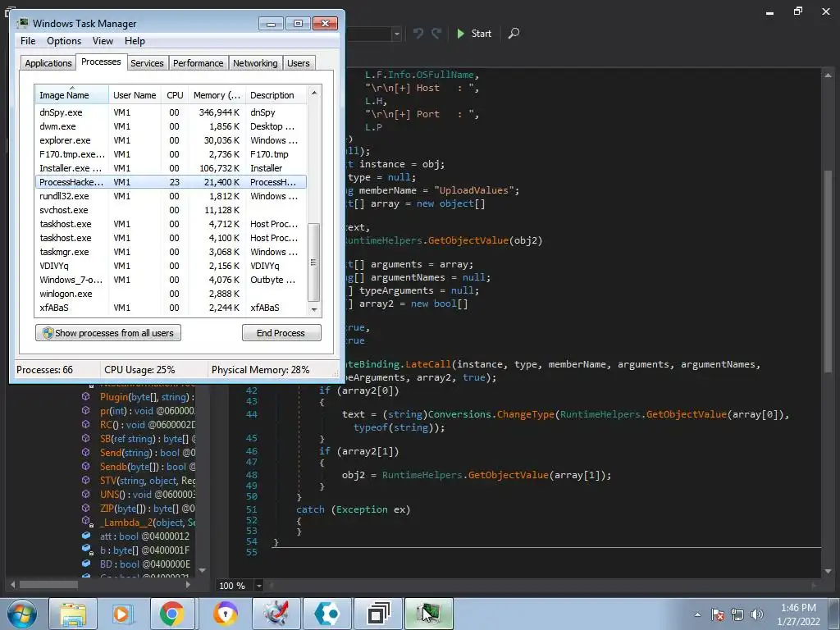The width and height of the screenshot is (840, 630).
Task: Select the svchost.exe process row
Action: [x=171, y=210]
